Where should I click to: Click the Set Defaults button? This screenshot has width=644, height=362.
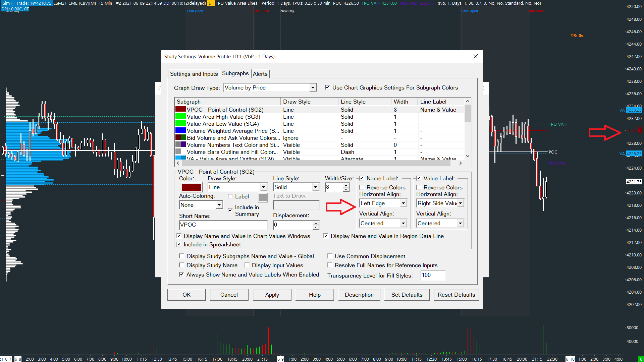(407, 295)
